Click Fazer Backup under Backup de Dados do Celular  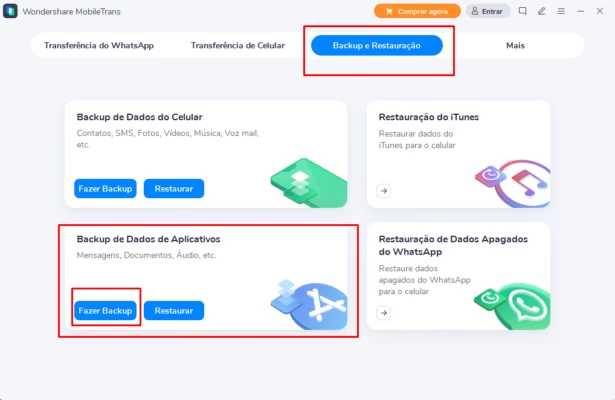[105, 189]
